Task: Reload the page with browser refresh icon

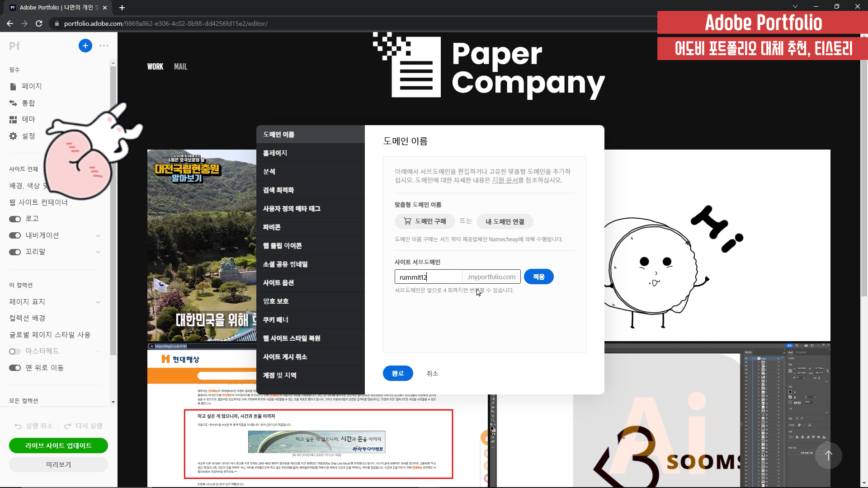Action: point(39,23)
